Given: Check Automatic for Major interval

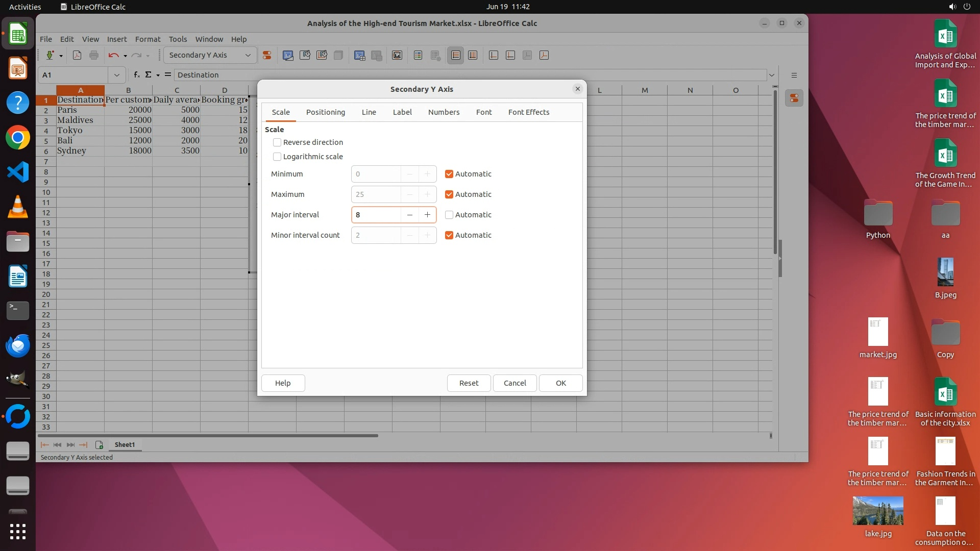Looking at the screenshot, I should point(449,215).
